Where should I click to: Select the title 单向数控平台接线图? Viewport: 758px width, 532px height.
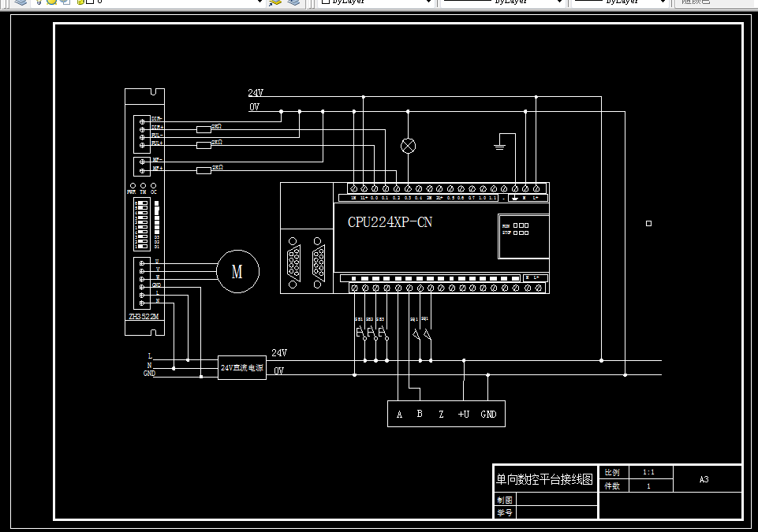tap(544, 479)
